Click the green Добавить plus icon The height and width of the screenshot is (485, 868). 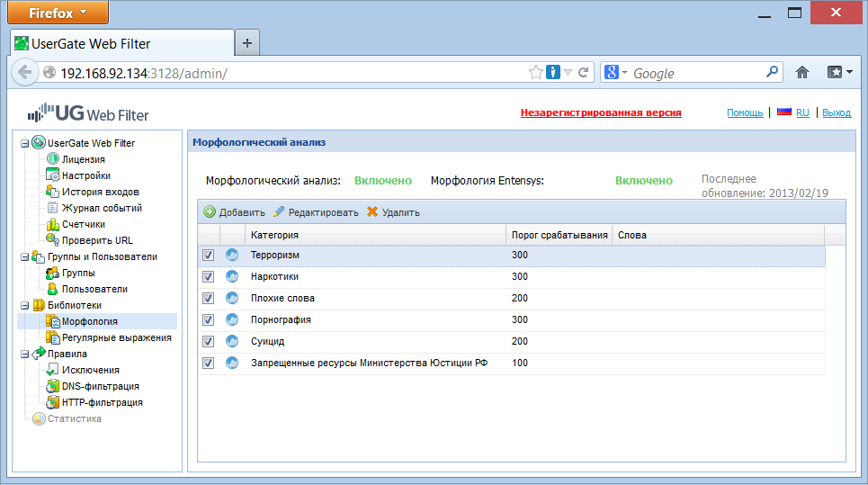click(210, 212)
